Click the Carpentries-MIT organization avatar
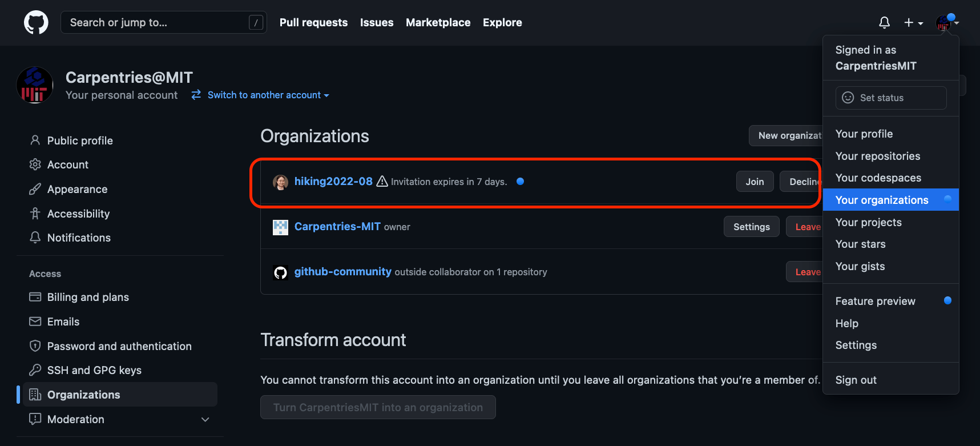Image resolution: width=980 pixels, height=446 pixels. 280,227
